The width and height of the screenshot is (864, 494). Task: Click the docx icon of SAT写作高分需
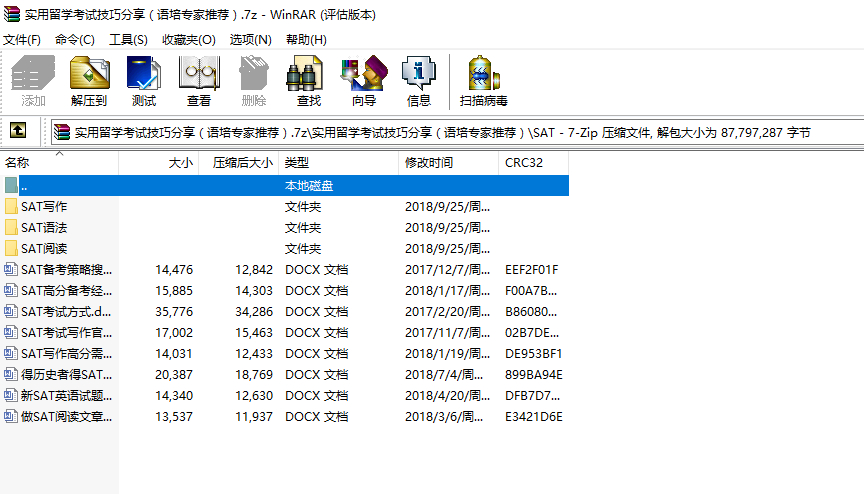click(x=11, y=353)
